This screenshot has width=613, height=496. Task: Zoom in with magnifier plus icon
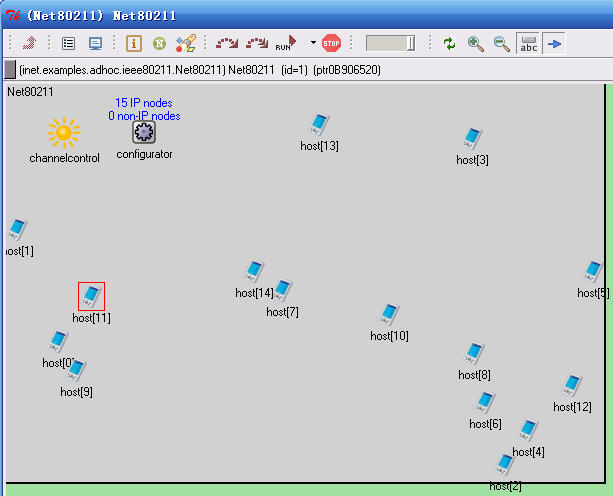[x=476, y=43]
